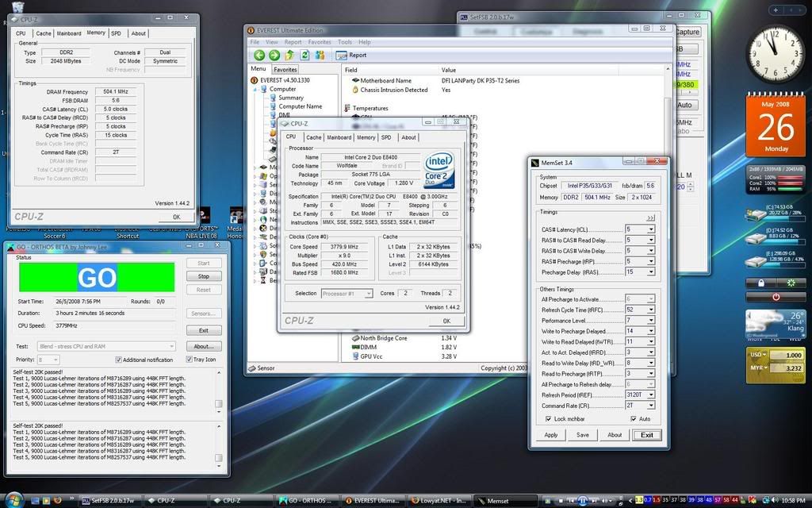812x508 pixels.
Task: Open the Command Rate (CR) dropdown in MemSet
Action: click(651, 405)
